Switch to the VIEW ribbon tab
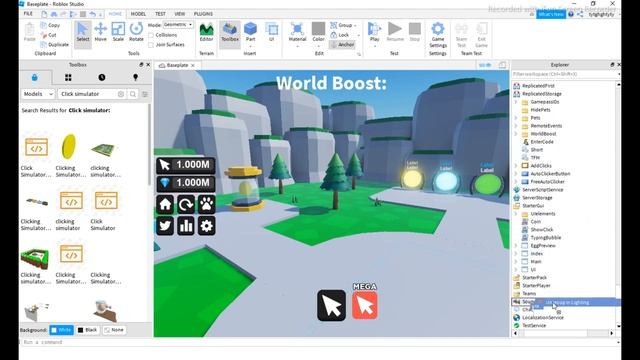The width and height of the screenshot is (640, 360). (x=180, y=14)
